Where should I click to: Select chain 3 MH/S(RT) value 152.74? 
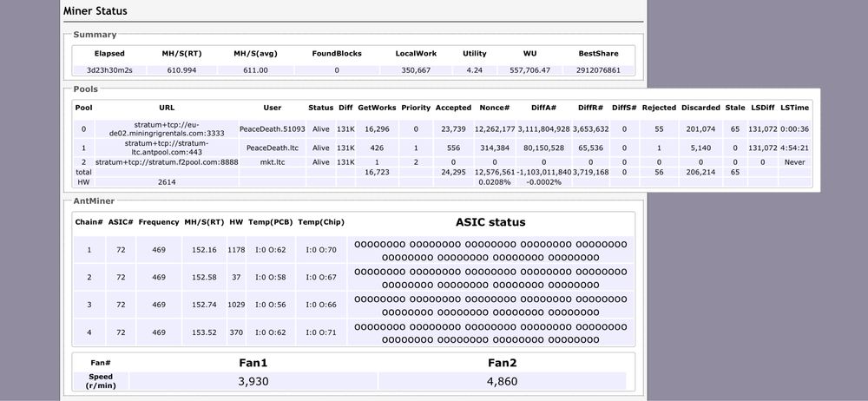click(x=204, y=305)
